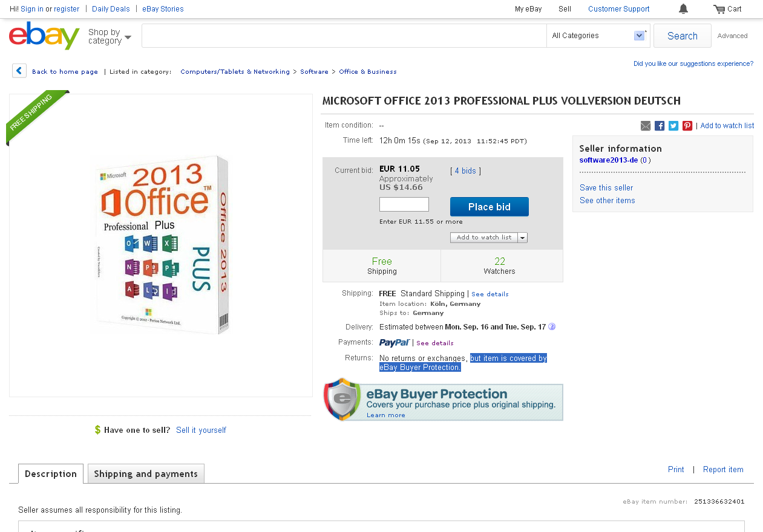Open the All Categories dropdown
The width and height of the screenshot is (763, 532).
598,36
